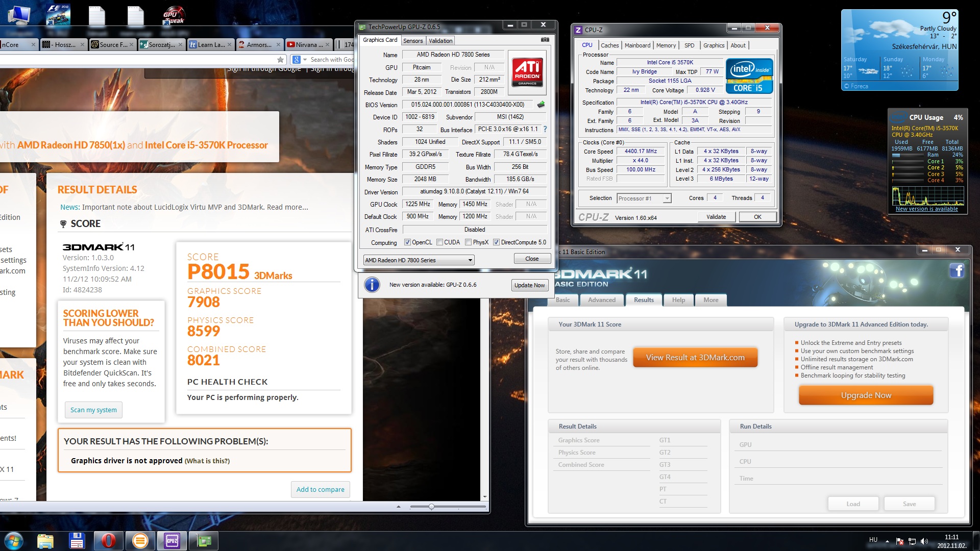Click the OK button in CPU-Z
The height and width of the screenshot is (551, 980).
click(757, 217)
